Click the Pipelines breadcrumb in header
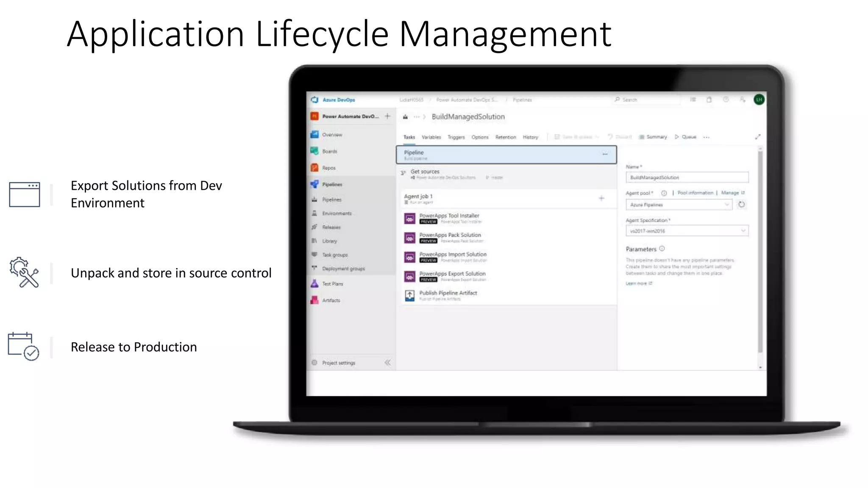This screenshot has height=488, width=868. (x=522, y=100)
